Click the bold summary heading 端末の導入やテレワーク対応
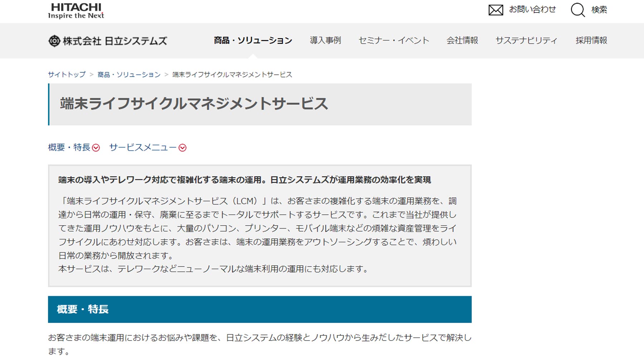644x362 pixels. tap(244, 180)
